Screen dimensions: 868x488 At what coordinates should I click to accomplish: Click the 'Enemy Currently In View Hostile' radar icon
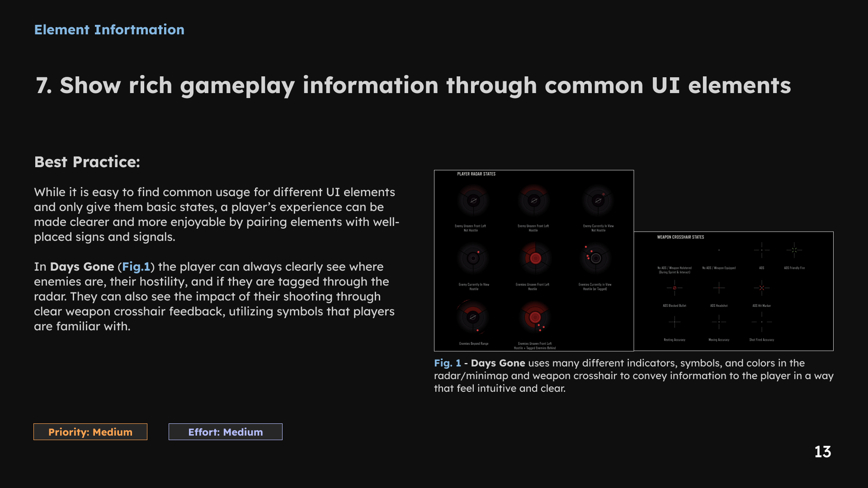pos(473,258)
